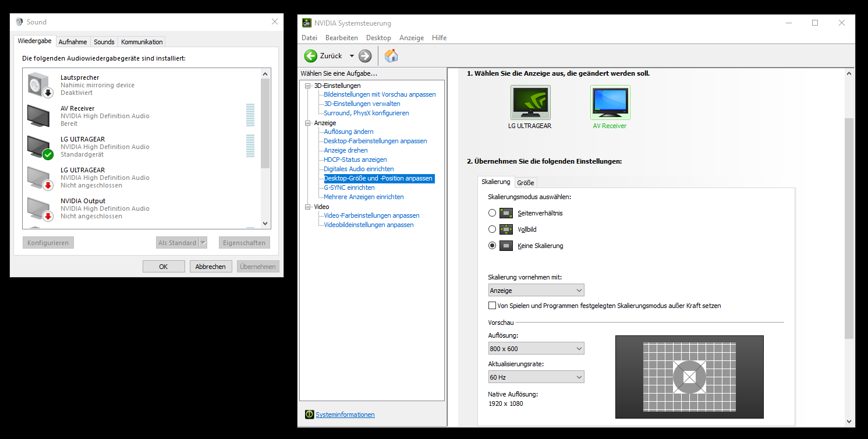Open Bildeinstellungen mit Vorschau anpassen
The image size is (868, 439).
[x=380, y=94]
